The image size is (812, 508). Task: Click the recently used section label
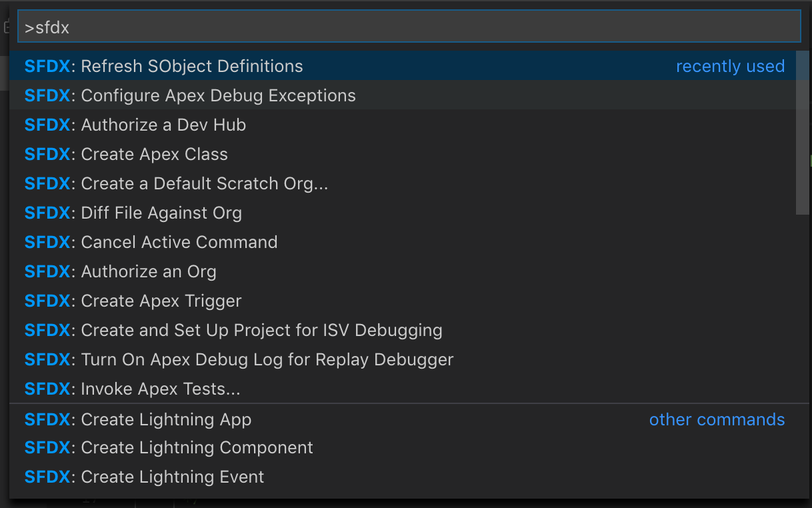730,66
